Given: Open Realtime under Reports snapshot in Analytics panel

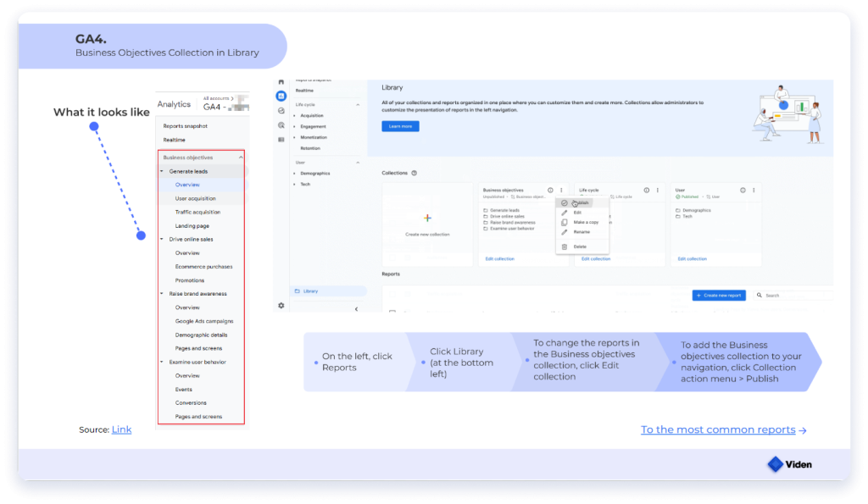Looking at the screenshot, I should (174, 140).
